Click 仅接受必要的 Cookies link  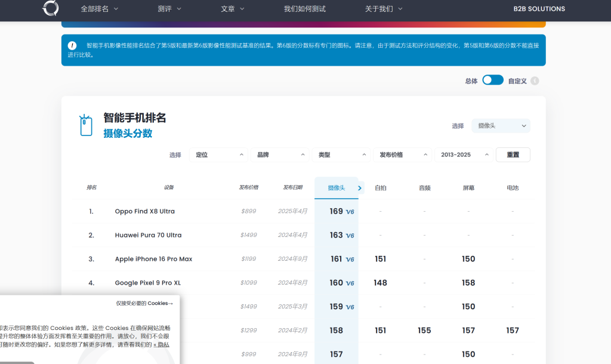pyautogui.click(x=144, y=303)
